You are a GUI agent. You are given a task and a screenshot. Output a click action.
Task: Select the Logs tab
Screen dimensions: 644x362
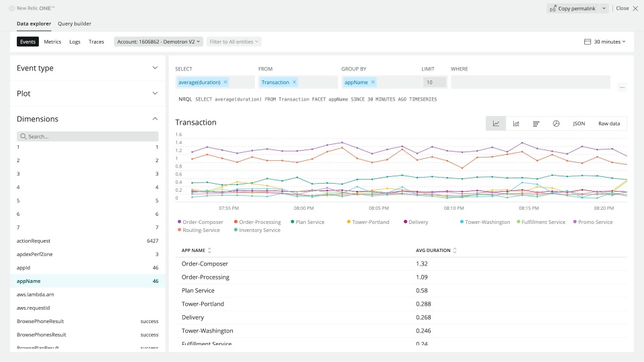click(74, 42)
